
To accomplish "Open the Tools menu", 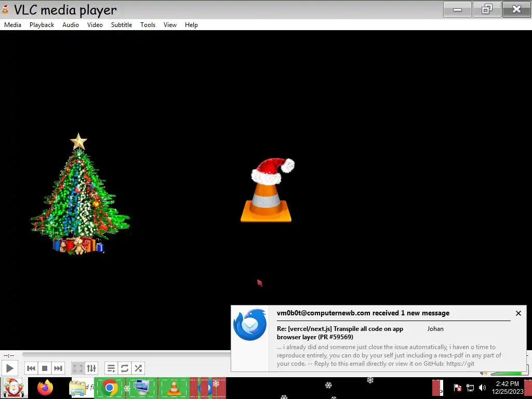I will (x=148, y=25).
